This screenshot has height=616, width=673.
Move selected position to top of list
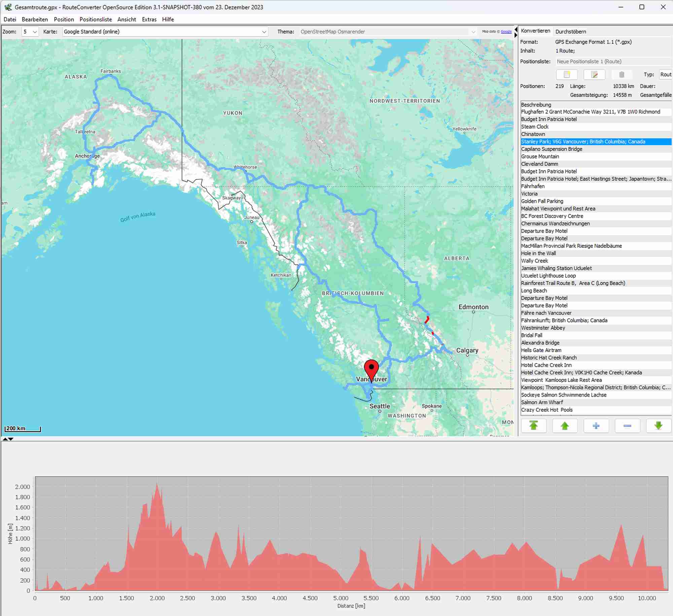coord(533,426)
